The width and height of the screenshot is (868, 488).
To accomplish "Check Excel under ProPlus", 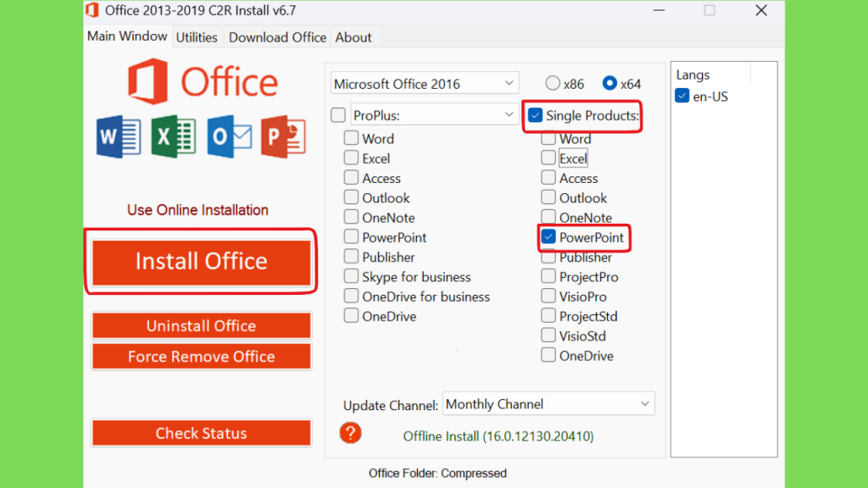I will tap(351, 157).
